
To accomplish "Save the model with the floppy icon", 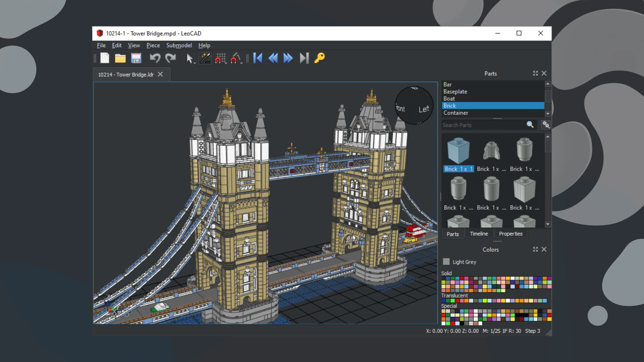I will tap(136, 58).
